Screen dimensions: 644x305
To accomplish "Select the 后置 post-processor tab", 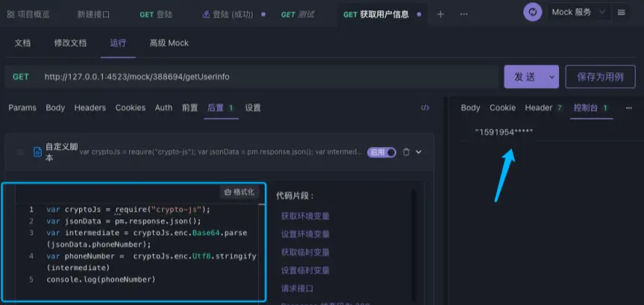I will [x=221, y=108].
